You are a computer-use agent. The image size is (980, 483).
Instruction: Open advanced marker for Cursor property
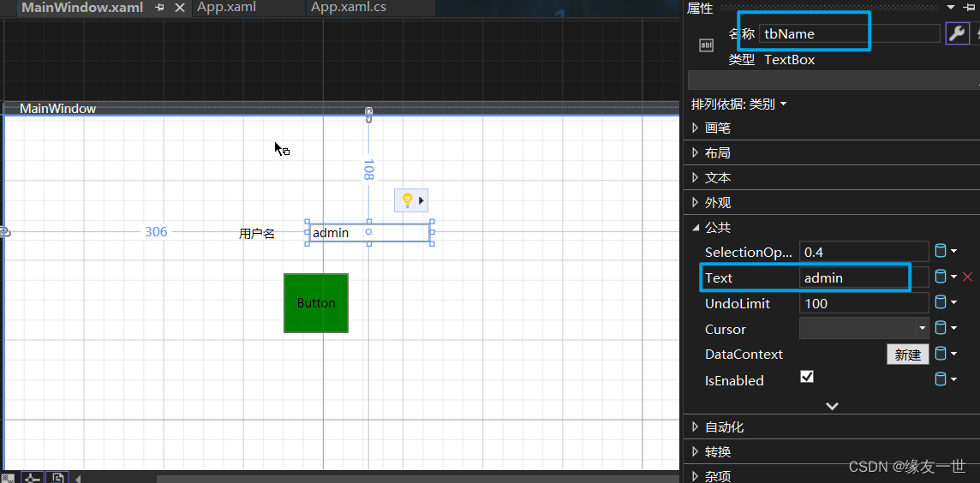[946, 328]
